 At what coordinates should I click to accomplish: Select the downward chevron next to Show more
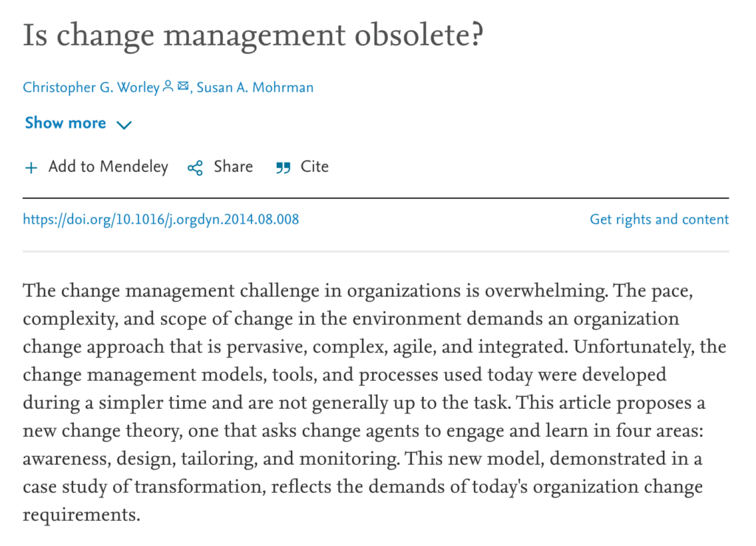click(123, 125)
